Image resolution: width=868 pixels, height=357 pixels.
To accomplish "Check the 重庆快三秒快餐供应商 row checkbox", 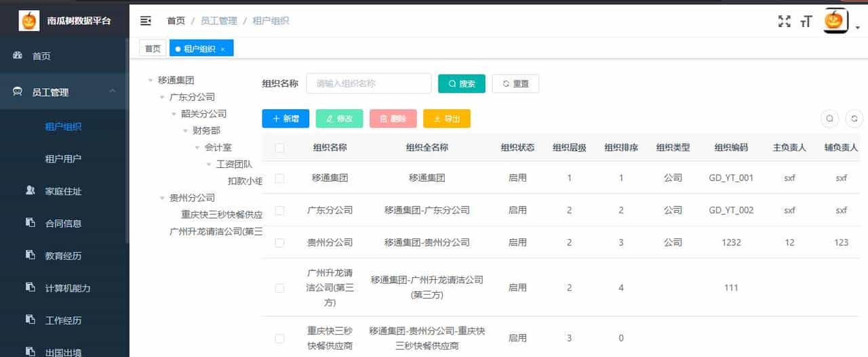I will [279, 338].
